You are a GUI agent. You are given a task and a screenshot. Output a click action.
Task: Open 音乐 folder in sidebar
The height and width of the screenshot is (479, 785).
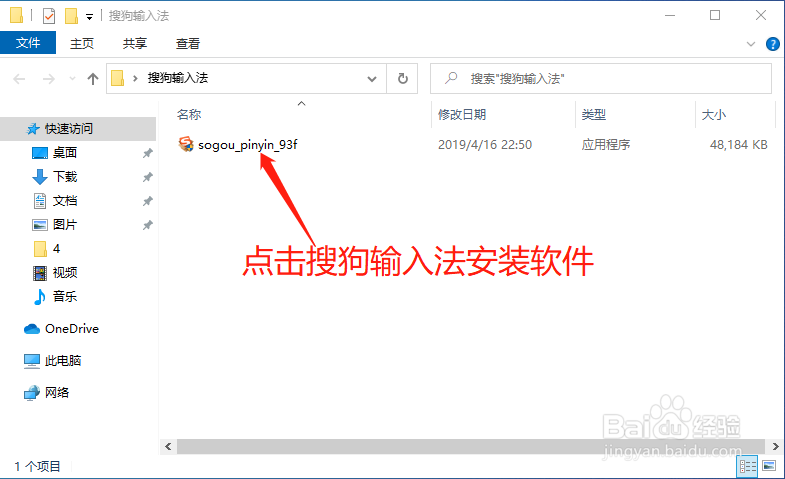(x=65, y=296)
